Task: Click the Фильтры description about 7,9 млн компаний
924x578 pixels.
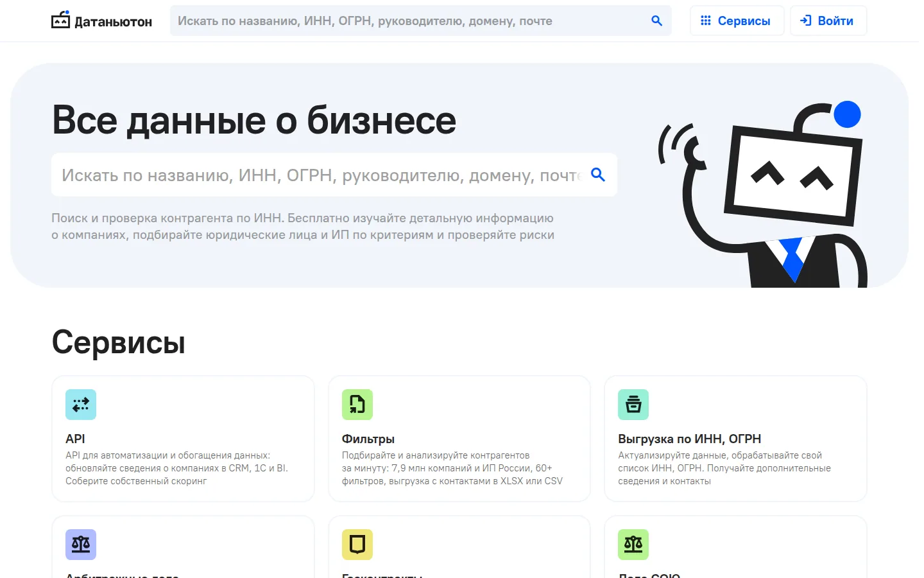Action: click(452, 468)
